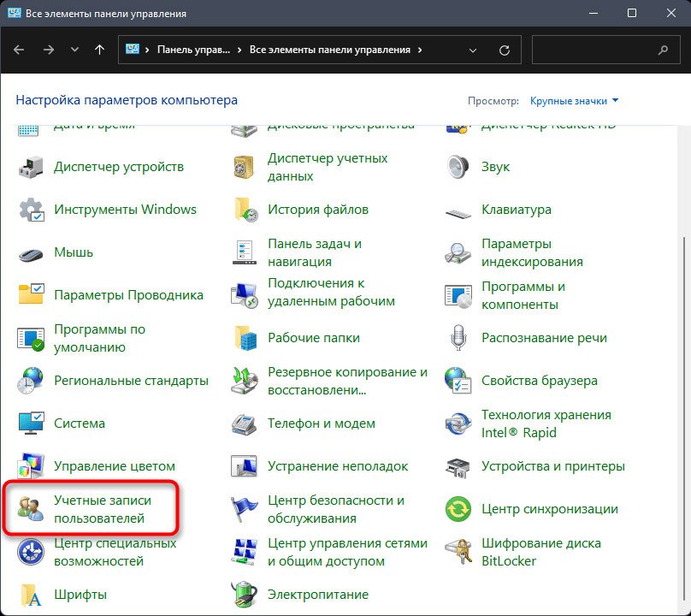The height and width of the screenshot is (616, 691).
Task: Click the Центр специальных возможностей icon
Action: 31,552
